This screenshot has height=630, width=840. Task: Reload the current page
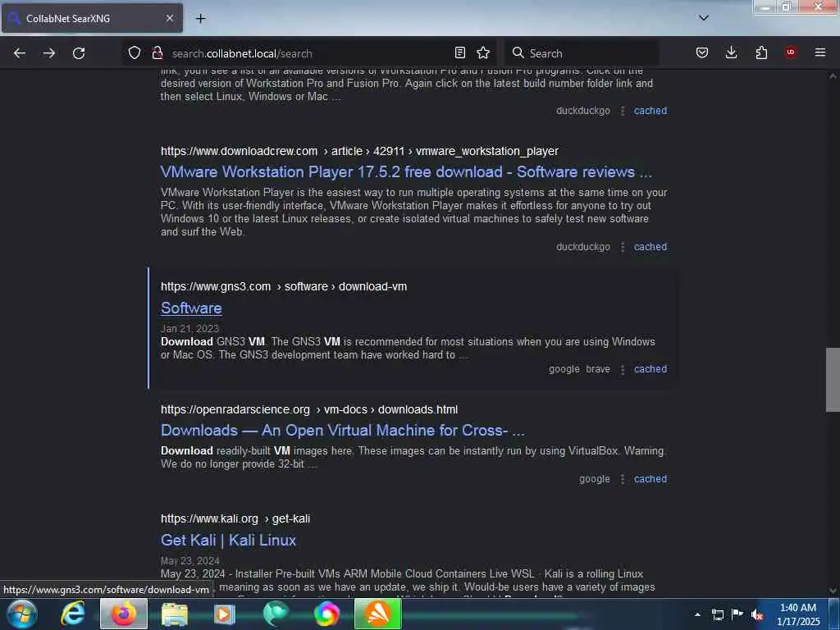click(x=79, y=53)
